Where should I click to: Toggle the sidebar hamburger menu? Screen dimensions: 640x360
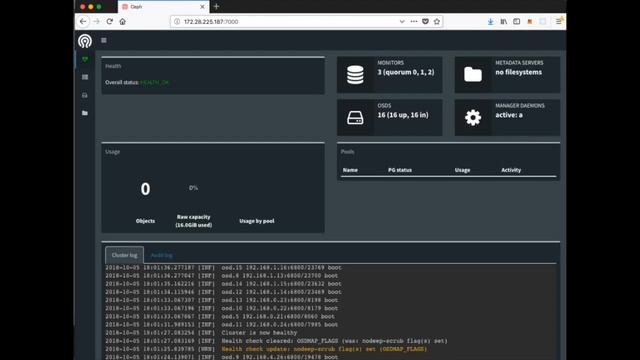coord(104,40)
